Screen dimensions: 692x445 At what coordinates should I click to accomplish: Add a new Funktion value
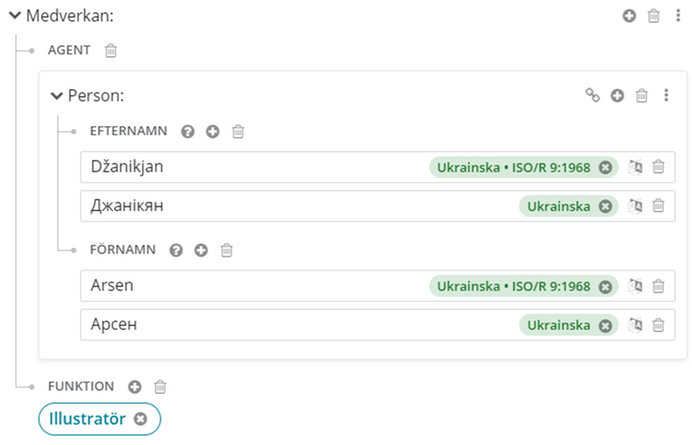(135, 386)
